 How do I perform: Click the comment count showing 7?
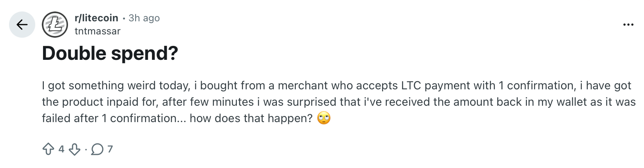tap(110, 149)
